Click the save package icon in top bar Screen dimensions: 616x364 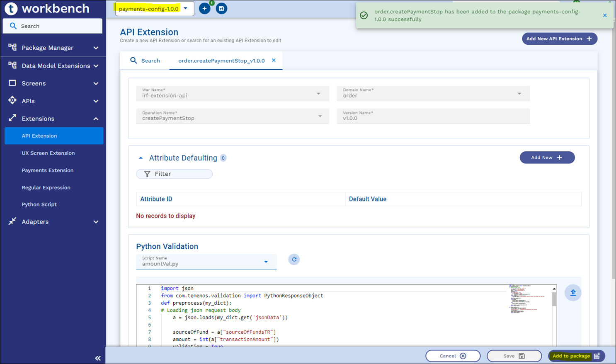(x=221, y=9)
